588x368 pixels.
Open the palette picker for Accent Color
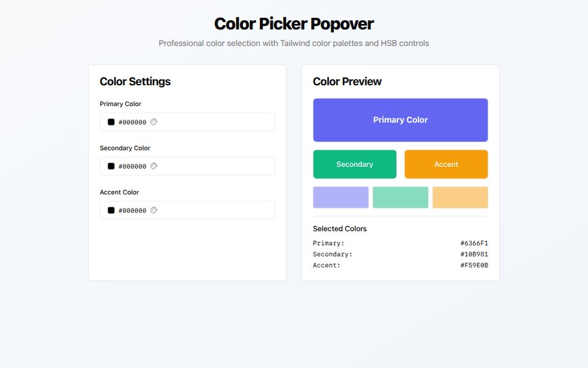tap(153, 210)
